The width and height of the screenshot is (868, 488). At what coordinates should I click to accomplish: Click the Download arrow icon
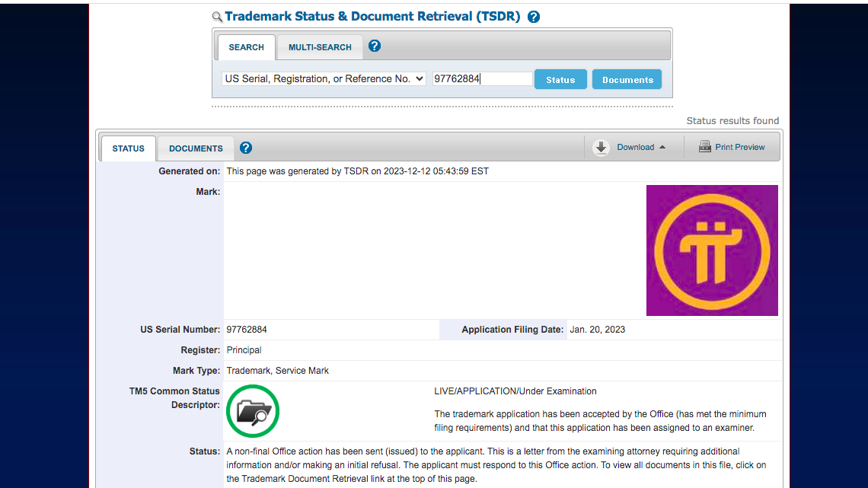point(602,148)
